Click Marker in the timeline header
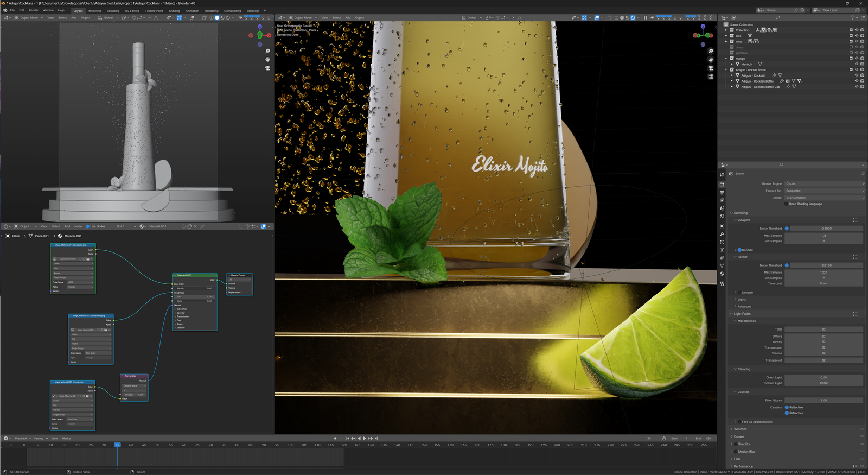 (67, 438)
